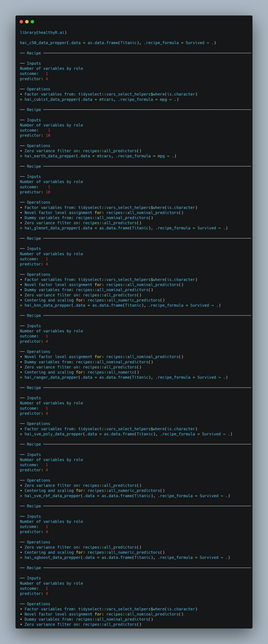Screen dimensions: 268x644
Task: Click the hai_glmnet_data_prepper command line
Action: pos(124,228)
